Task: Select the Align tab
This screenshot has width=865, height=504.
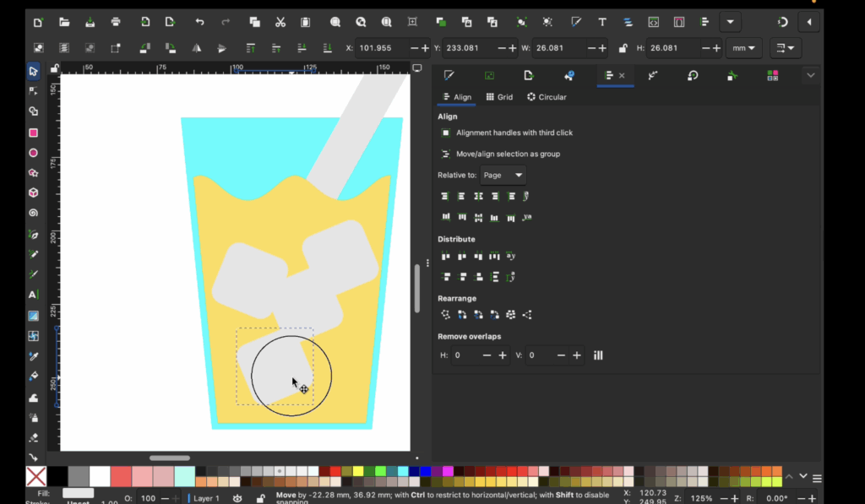Action: point(457,97)
